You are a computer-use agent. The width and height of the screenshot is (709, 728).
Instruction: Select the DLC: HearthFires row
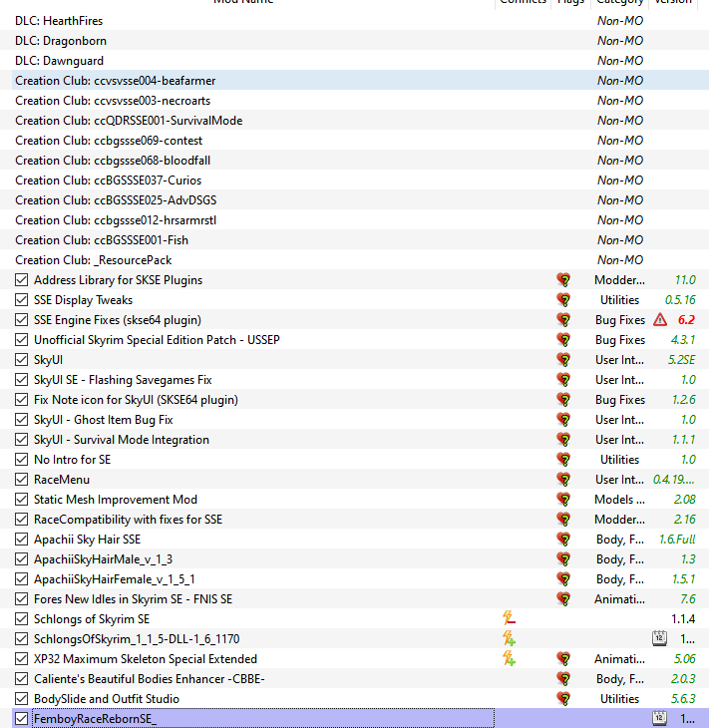click(354, 21)
